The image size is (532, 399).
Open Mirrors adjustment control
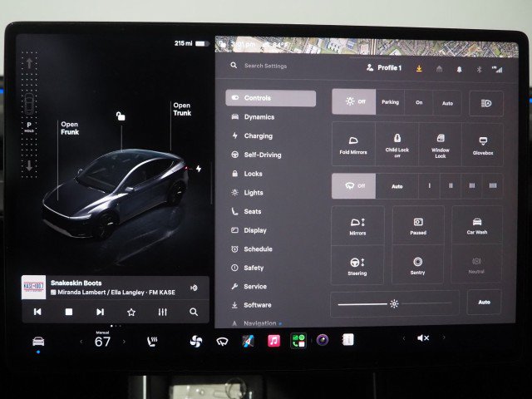point(357,226)
